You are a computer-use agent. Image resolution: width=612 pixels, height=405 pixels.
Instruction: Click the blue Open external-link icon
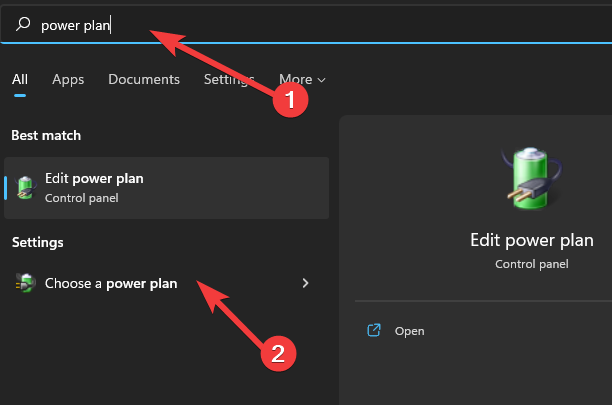(374, 330)
